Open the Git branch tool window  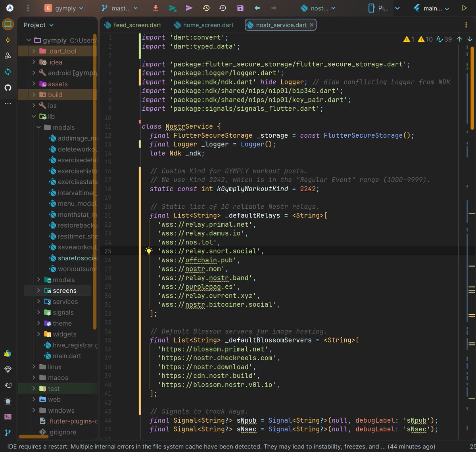point(8,433)
